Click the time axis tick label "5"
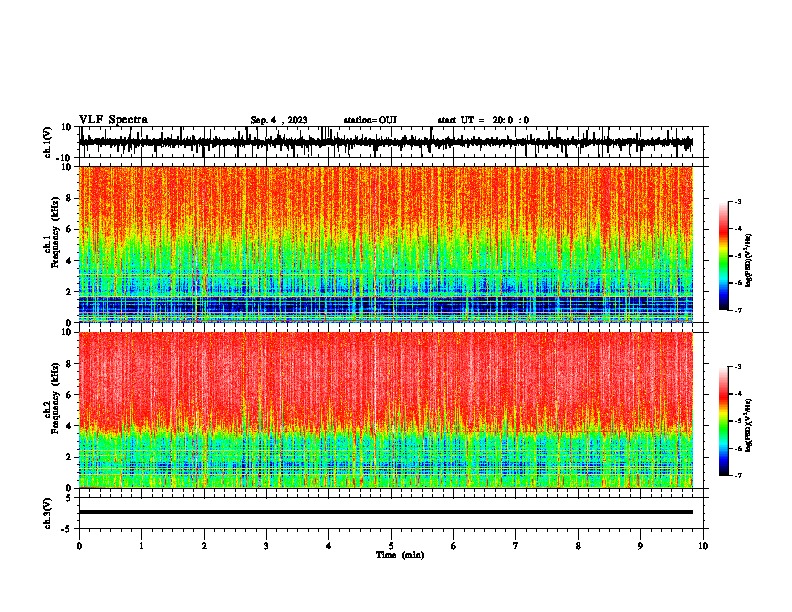Screen dimensions: 792x612 391,546
